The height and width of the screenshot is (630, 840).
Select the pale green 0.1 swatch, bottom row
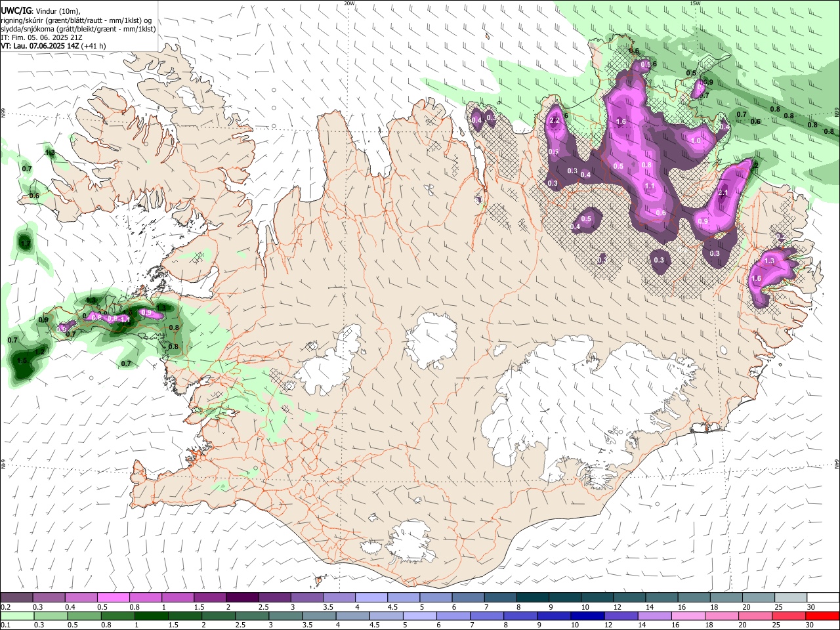[18, 616]
